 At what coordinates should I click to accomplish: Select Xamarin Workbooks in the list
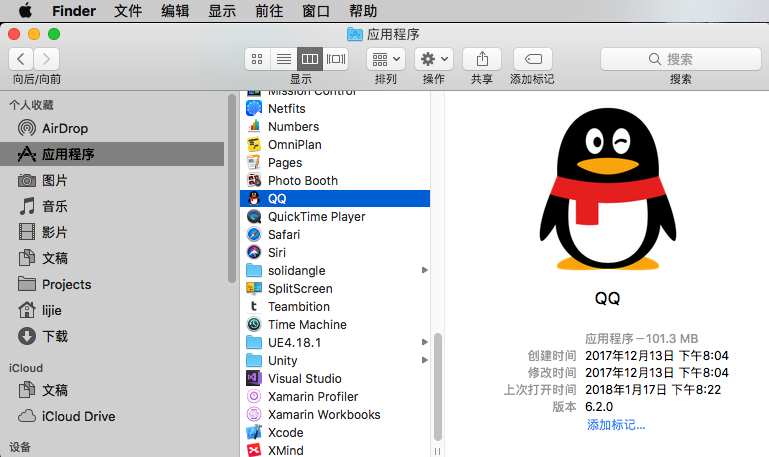335,415
